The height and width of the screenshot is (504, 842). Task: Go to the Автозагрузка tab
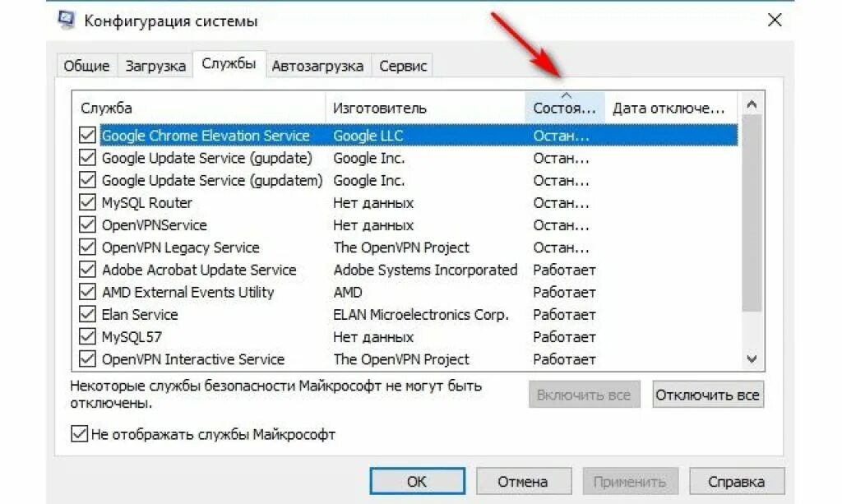(x=318, y=66)
